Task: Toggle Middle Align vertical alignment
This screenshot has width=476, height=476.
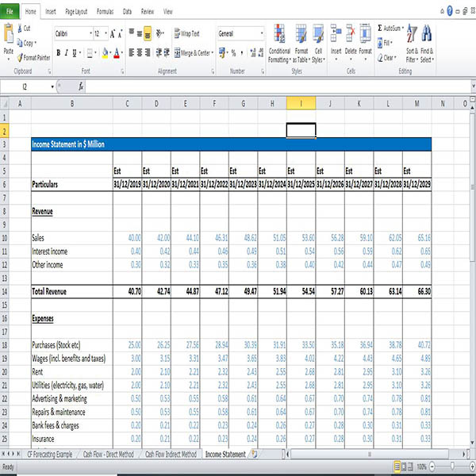Action: click(140, 33)
